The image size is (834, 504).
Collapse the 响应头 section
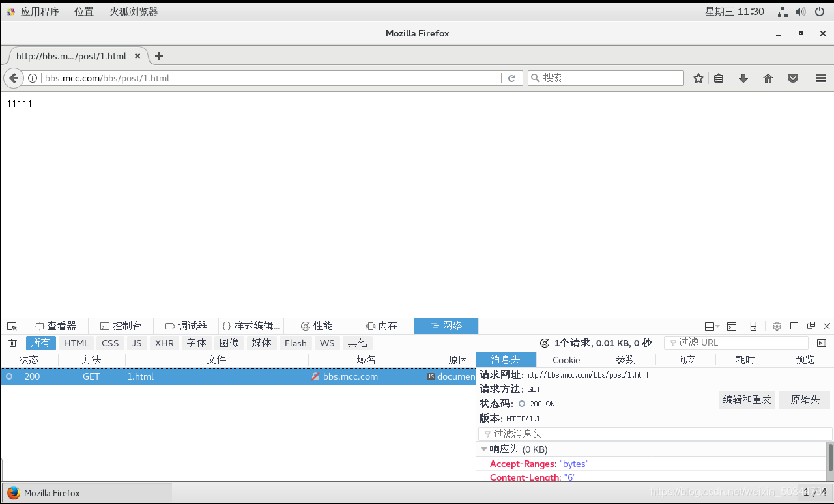[x=483, y=449]
